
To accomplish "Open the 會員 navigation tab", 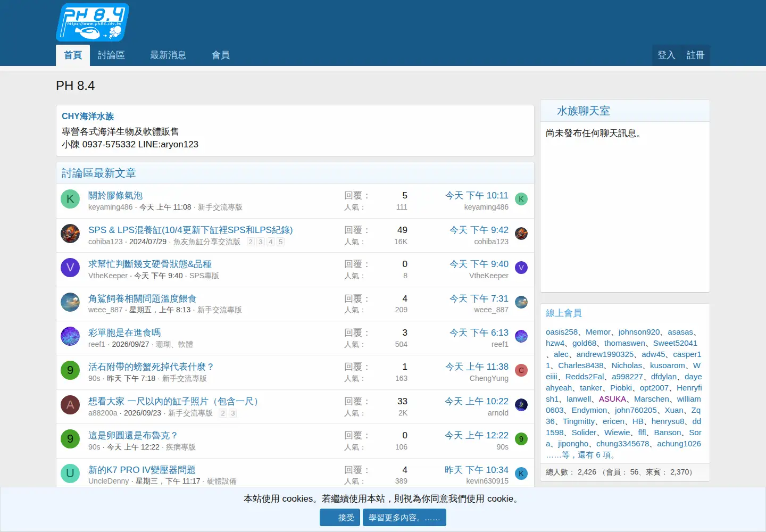I will pos(221,55).
